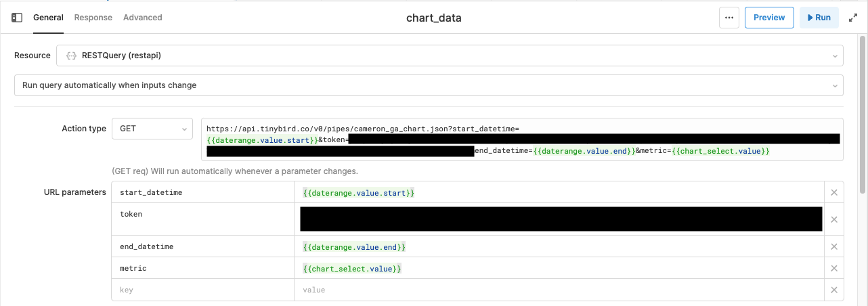Change the GET action type dropdown
The width and height of the screenshot is (868, 306).
152,129
